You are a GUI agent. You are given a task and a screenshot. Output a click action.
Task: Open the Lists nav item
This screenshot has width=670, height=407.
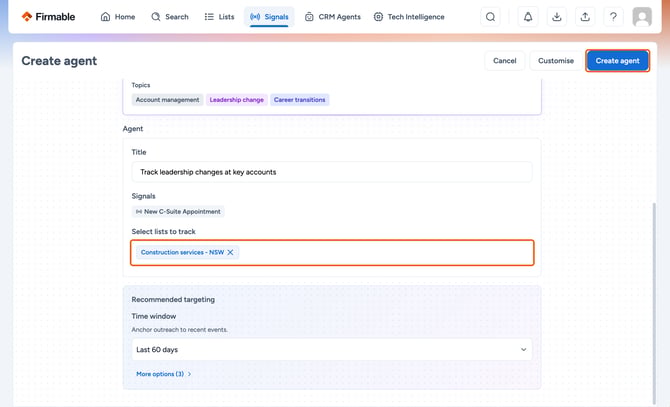coord(220,17)
